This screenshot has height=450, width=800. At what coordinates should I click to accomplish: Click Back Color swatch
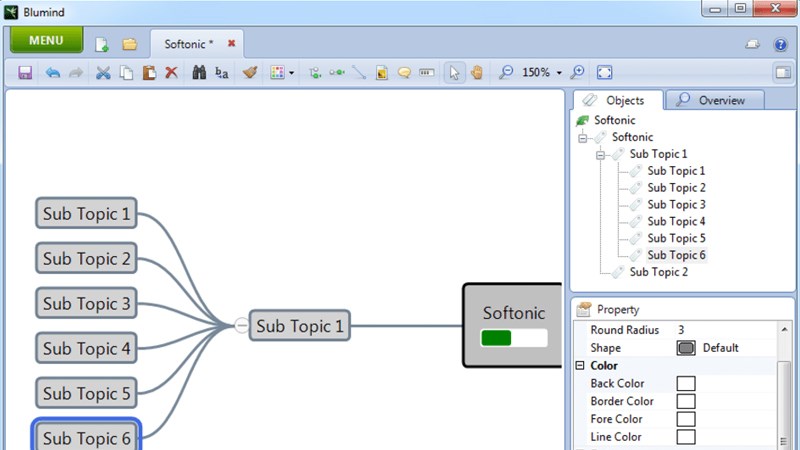[686, 384]
